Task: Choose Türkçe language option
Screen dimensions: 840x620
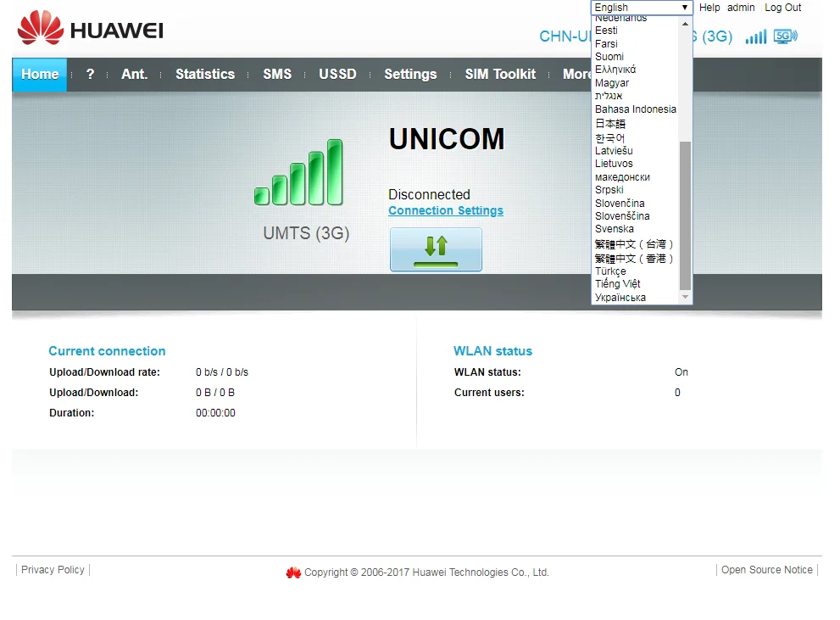Action: [635, 271]
